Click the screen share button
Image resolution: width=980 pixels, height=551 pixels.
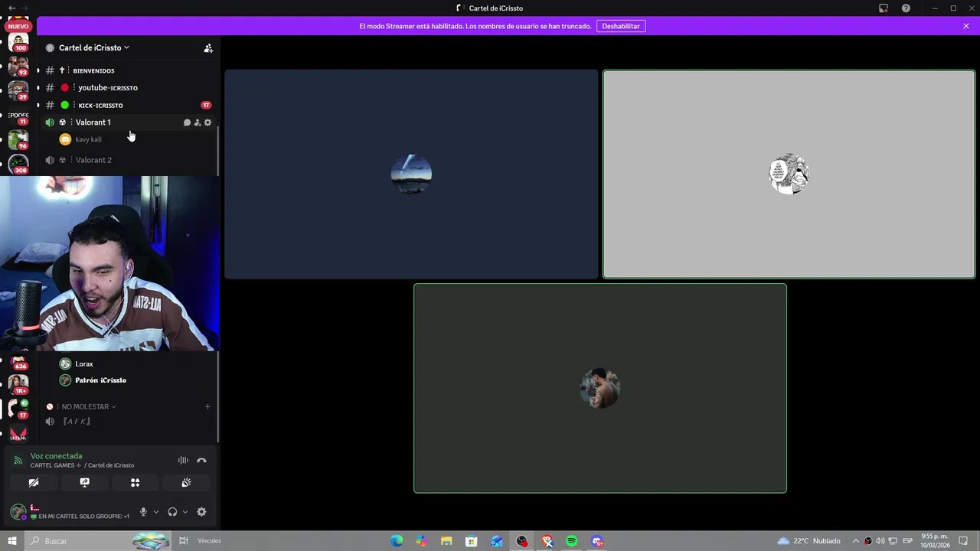click(x=84, y=483)
